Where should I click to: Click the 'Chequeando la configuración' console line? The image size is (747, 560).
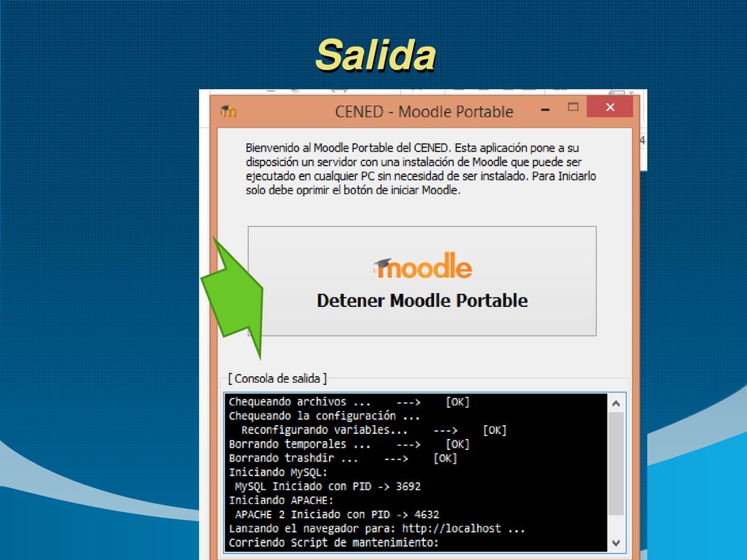tap(324, 416)
